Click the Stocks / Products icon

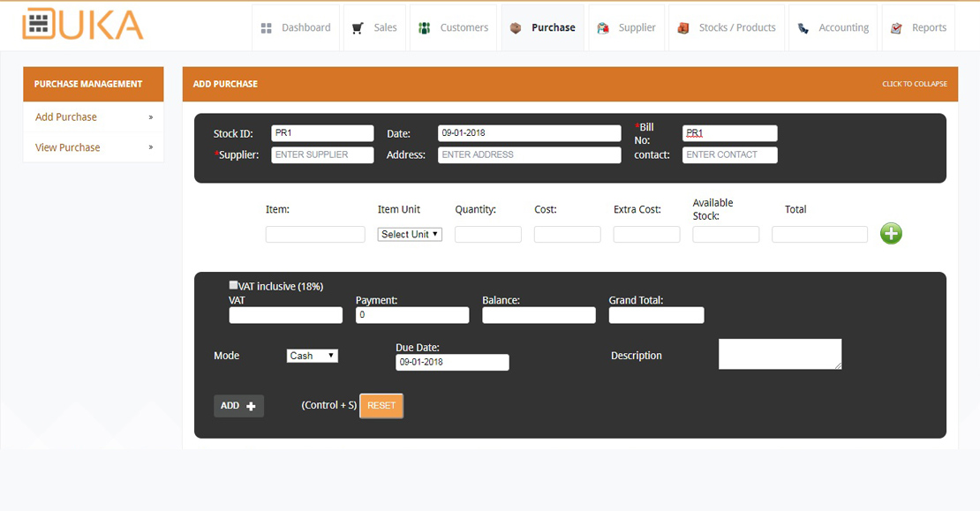pos(683,28)
